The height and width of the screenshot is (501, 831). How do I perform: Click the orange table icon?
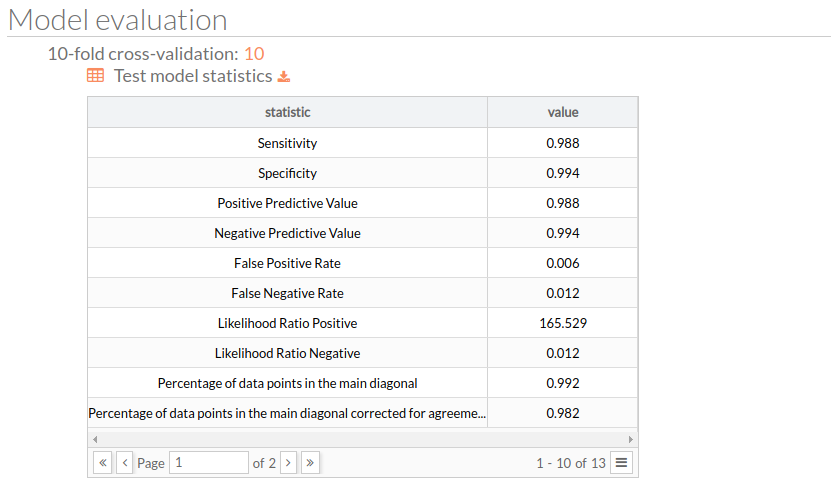coord(95,75)
